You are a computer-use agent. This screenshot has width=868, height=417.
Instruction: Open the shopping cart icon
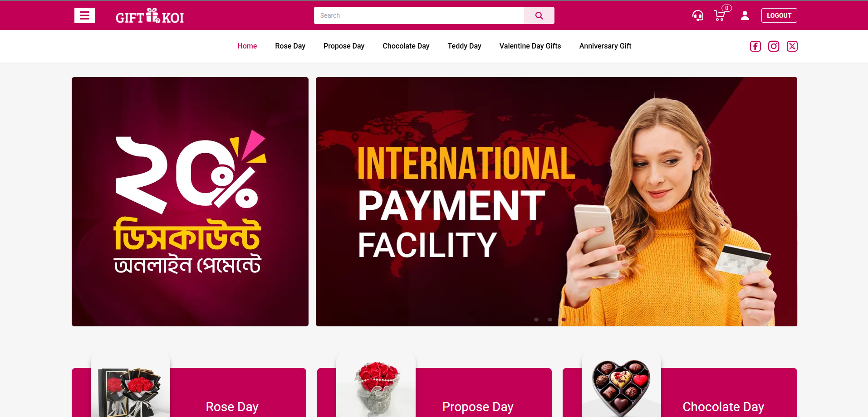(x=720, y=16)
